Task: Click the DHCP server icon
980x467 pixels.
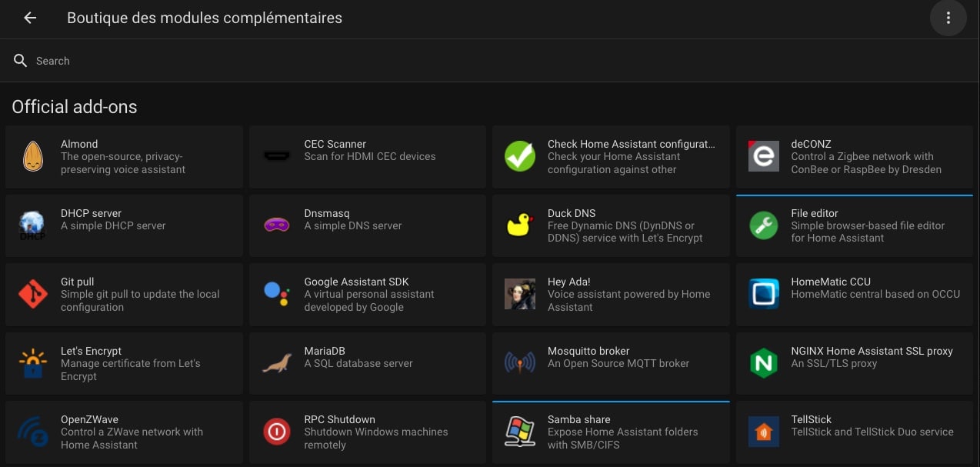Action: point(33,225)
